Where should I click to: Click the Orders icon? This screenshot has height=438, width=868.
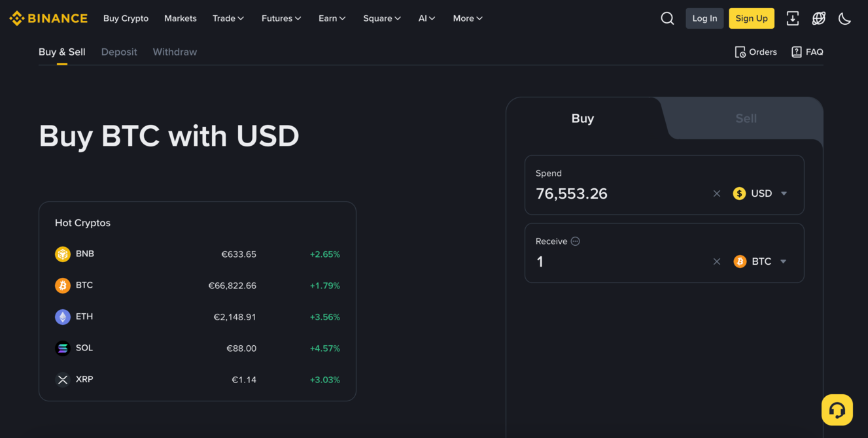[740, 52]
